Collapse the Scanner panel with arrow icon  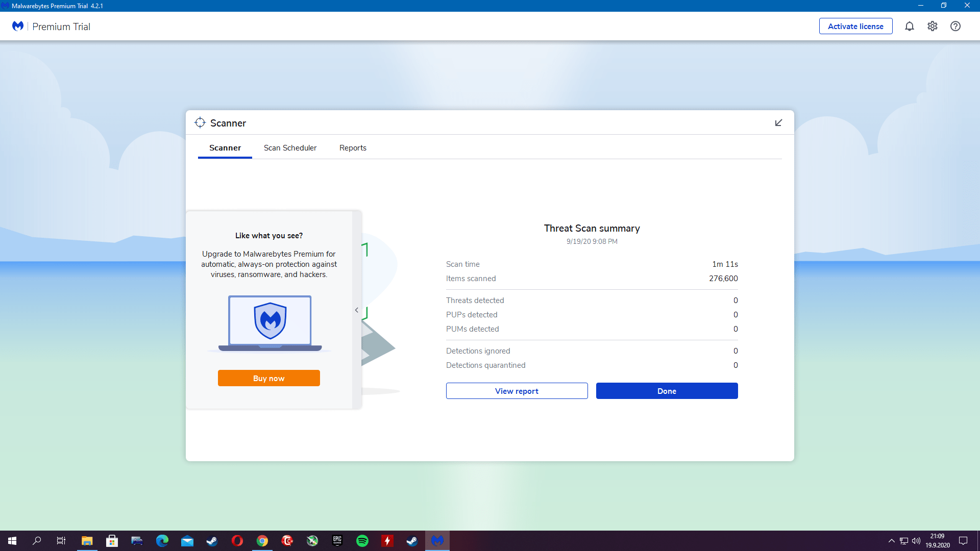pyautogui.click(x=778, y=123)
